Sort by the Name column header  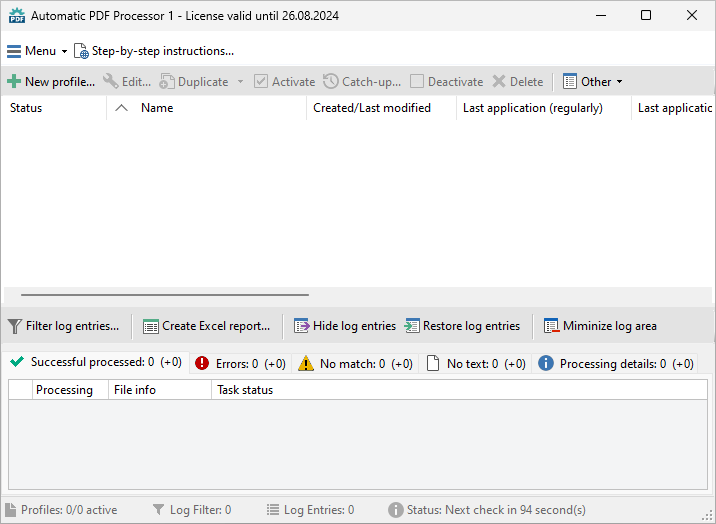206,108
